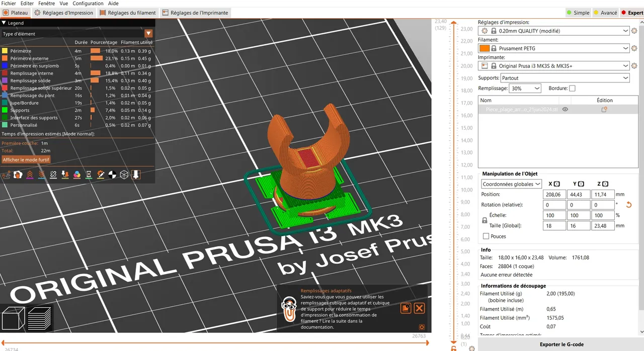Screen dimensions: 644x351
Task: Expand the Remplissage 30% dropdown
Action: 525,88
